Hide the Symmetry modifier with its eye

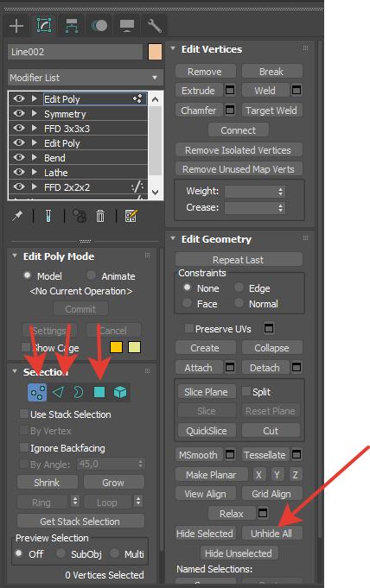(x=19, y=113)
